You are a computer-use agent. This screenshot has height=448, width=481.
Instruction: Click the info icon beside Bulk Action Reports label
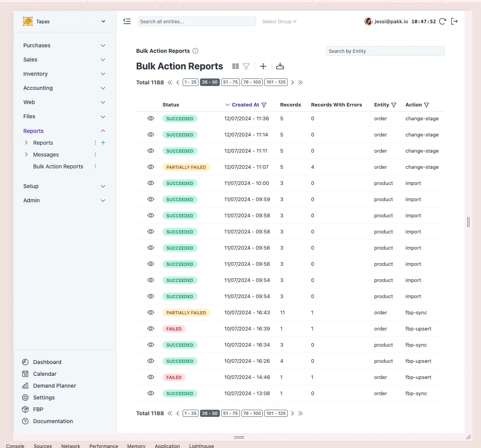click(x=195, y=51)
